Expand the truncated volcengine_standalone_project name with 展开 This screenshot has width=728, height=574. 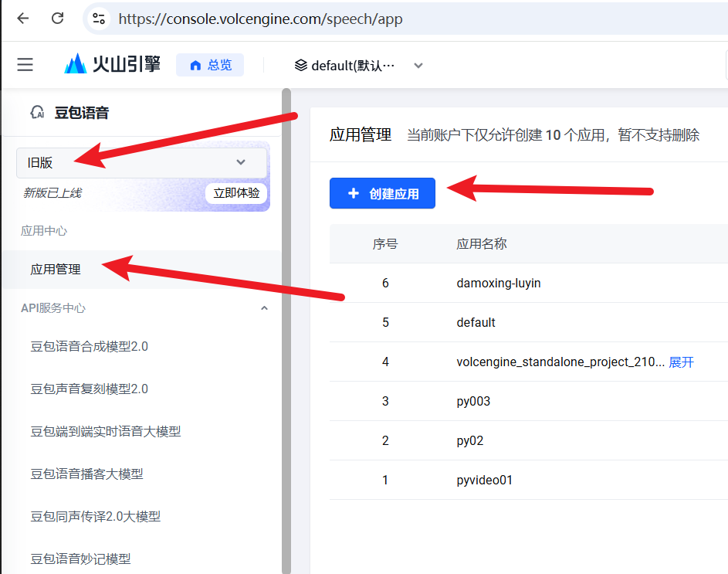[681, 362]
